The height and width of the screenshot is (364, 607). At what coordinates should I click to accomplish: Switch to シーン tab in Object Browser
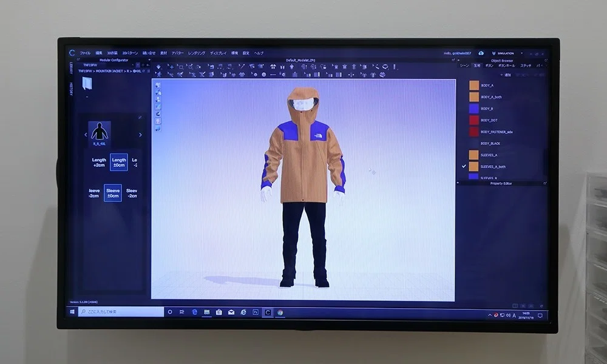pos(464,66)
